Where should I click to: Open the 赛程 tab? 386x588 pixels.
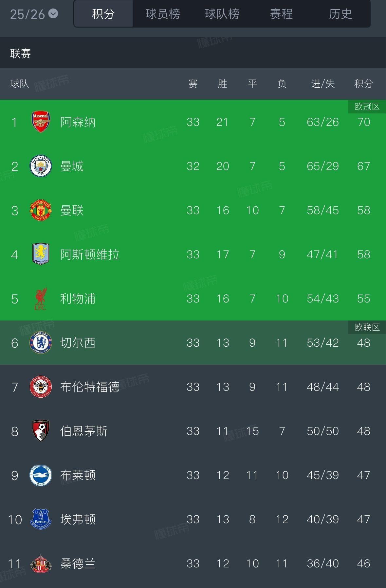(x=281, y=14)
